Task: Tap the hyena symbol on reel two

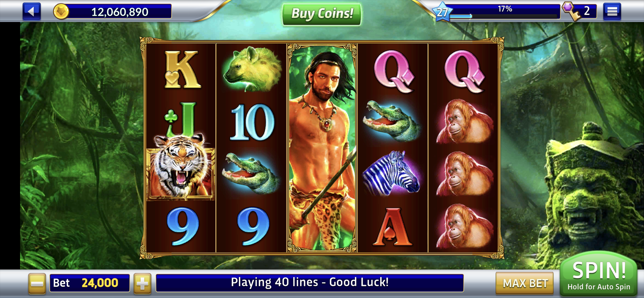Action: point(252,69)
